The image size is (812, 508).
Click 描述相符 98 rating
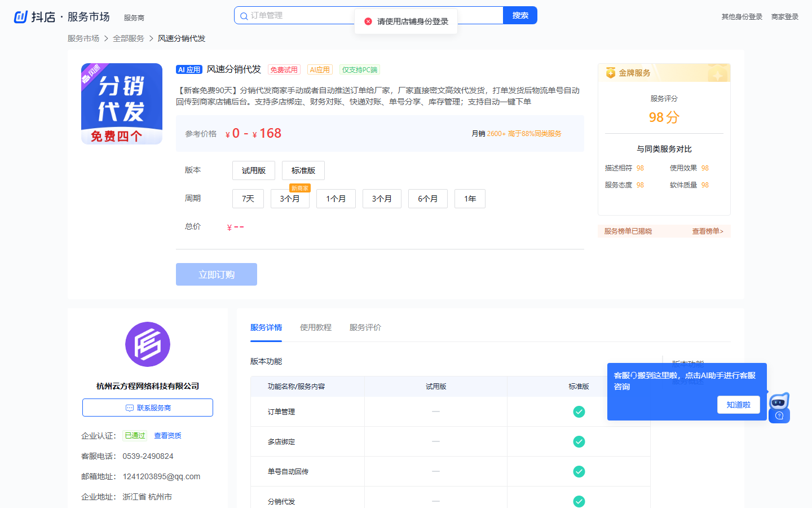click(x=624, y=168)
